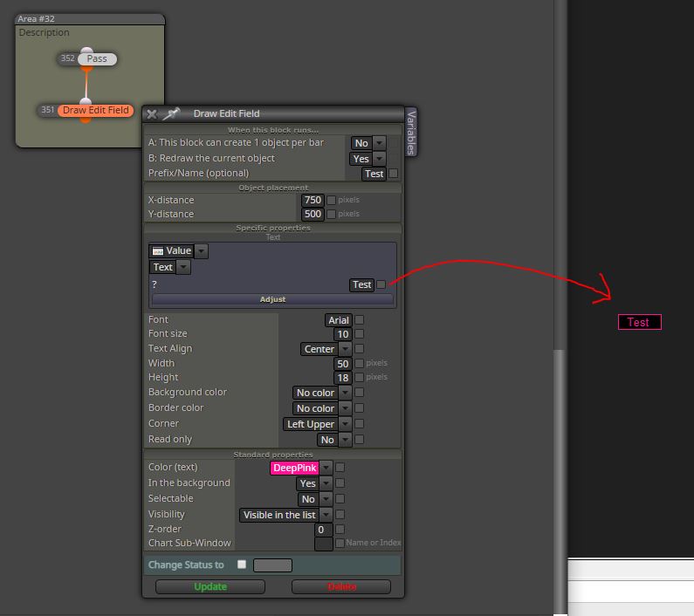This screenshot has height=616, width=694.
Task: Click the green Update button
Action: coord(210,587)
